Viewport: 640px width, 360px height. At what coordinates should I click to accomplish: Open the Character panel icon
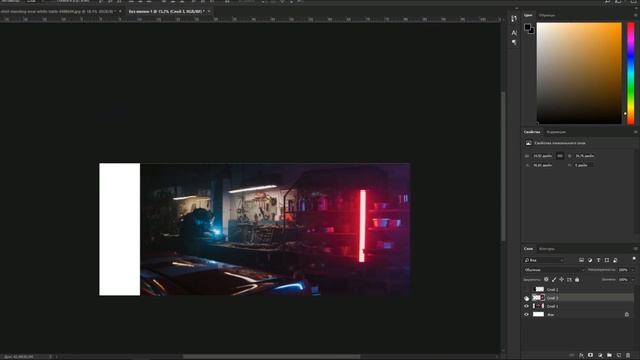tap(514, 33)
